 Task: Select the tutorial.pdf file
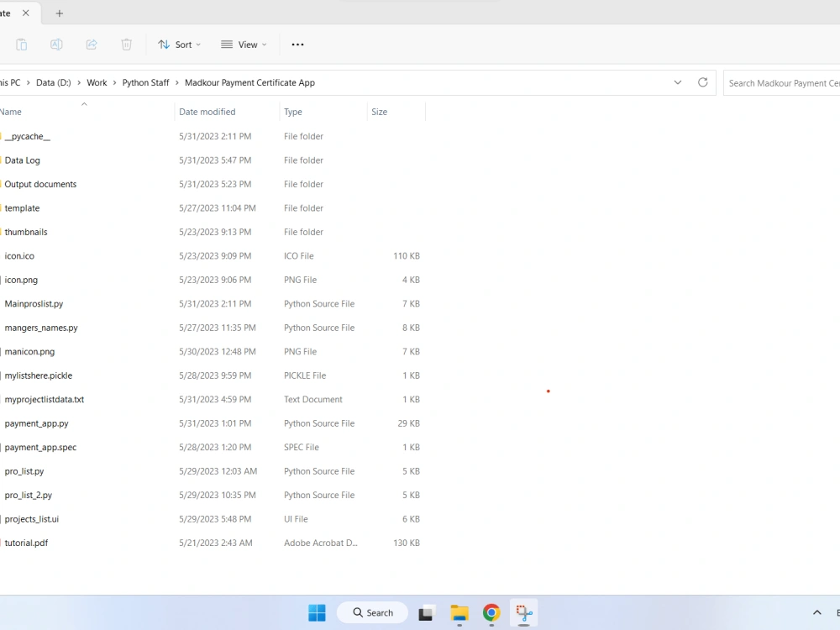click(26, 543)
